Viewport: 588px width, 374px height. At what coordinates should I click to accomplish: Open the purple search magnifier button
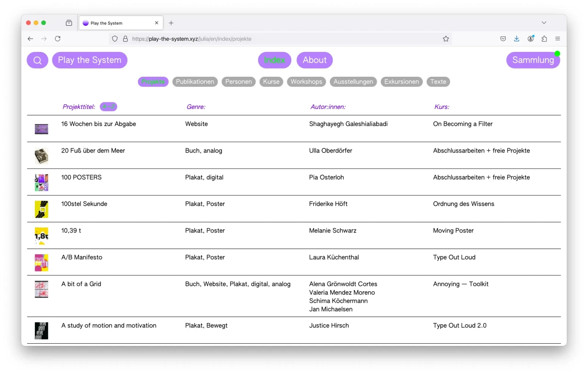coord(38,60)
